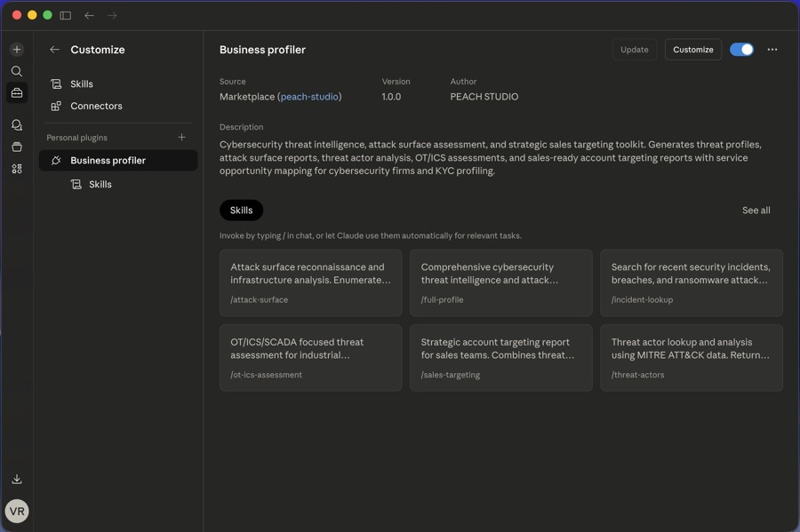Toggle the macOS sidebar visibility control
This screenshot has height=532, width=800.
pos(65,14)
